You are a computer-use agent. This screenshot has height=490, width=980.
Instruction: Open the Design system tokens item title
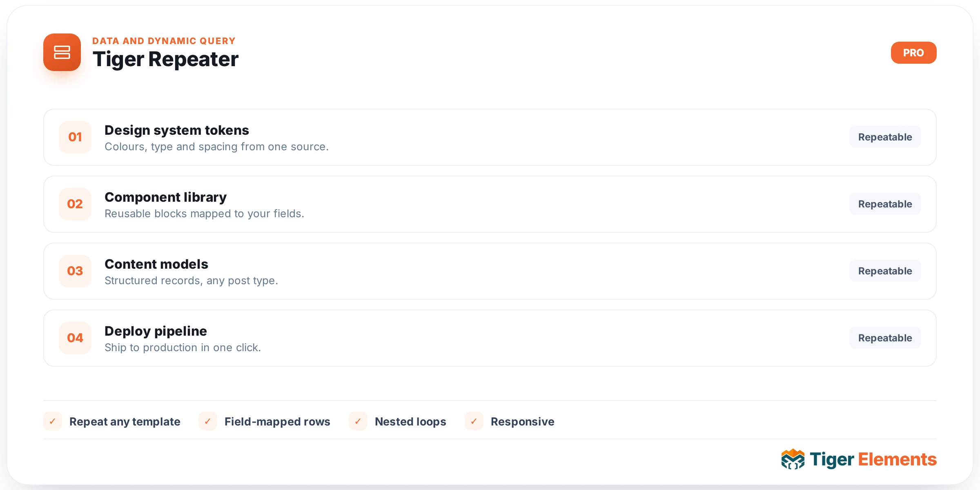click(x=177, y=130)
